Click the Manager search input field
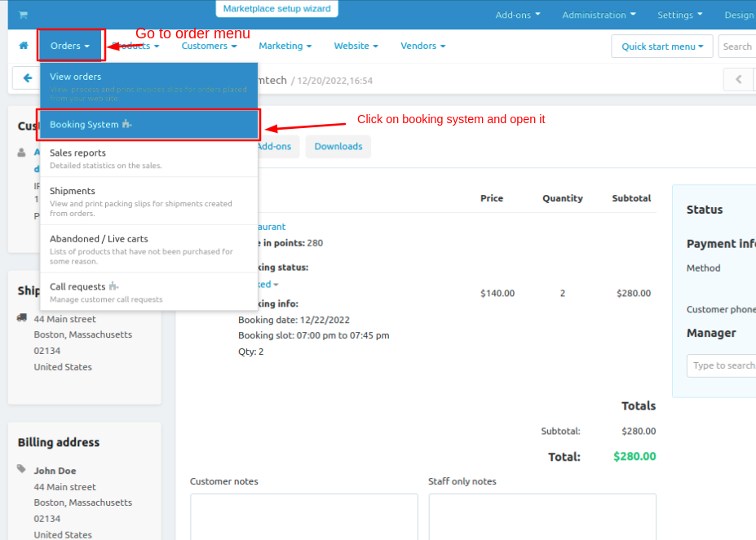 click(721, 365)
